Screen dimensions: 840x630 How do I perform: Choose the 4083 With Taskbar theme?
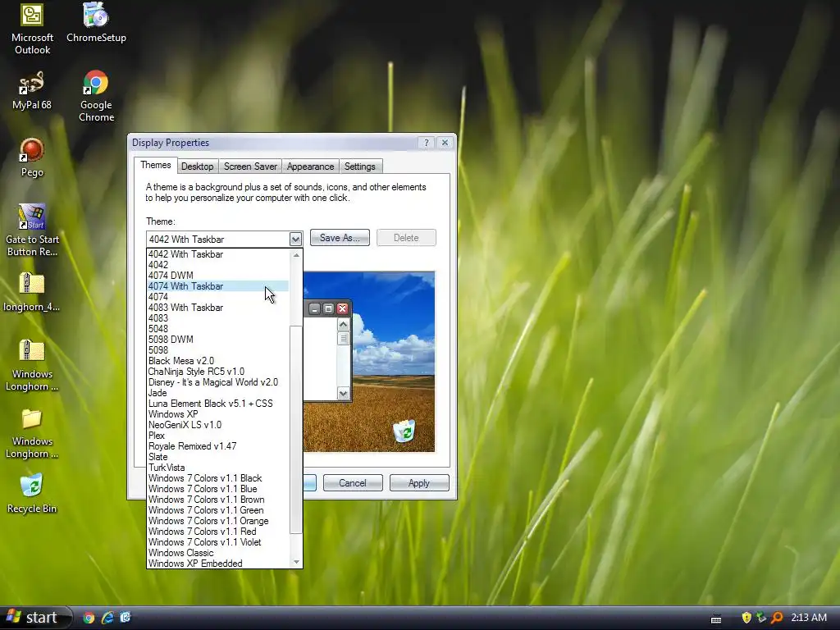218,308
